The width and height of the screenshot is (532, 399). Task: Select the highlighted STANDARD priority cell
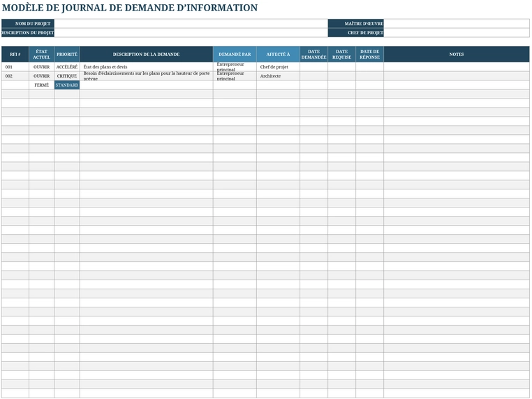point(67,85)
